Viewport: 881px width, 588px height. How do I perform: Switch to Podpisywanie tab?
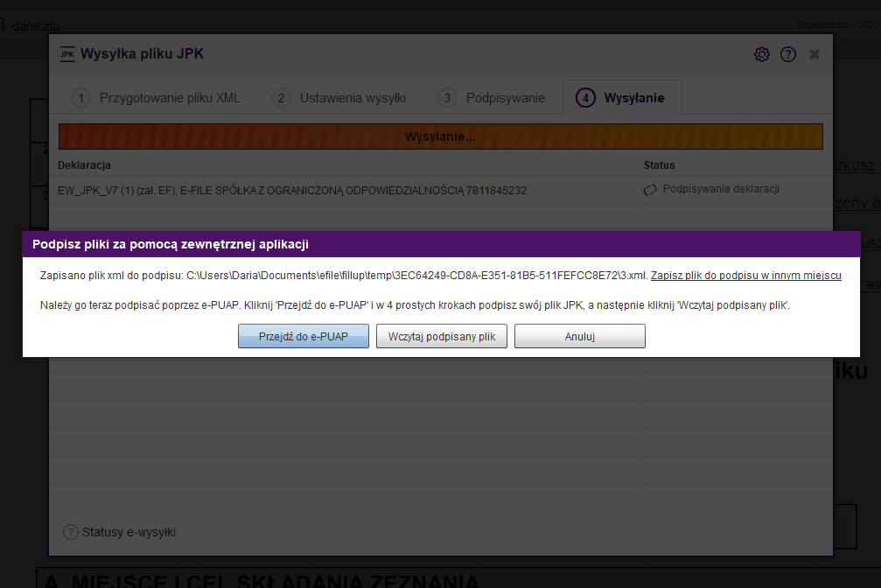[492, 98]
